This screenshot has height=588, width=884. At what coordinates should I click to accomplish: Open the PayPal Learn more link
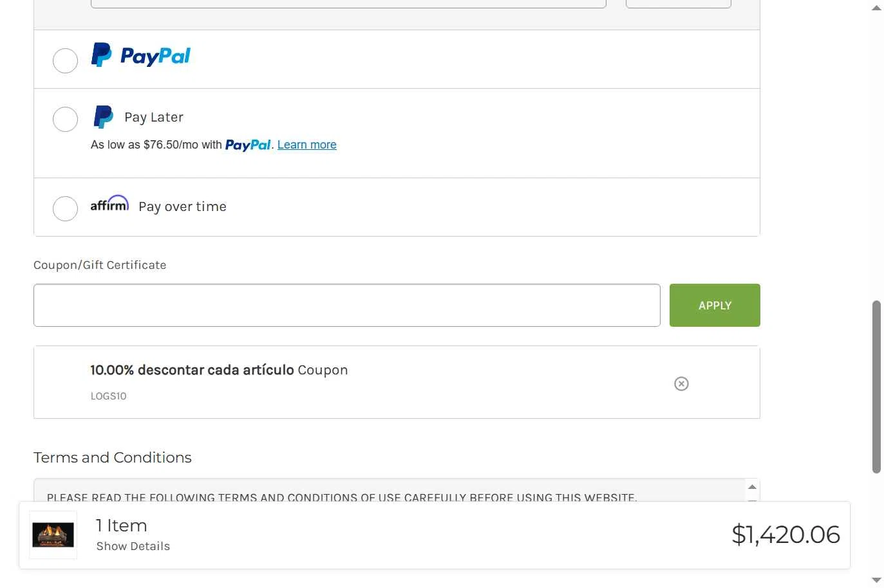point(306,145)
